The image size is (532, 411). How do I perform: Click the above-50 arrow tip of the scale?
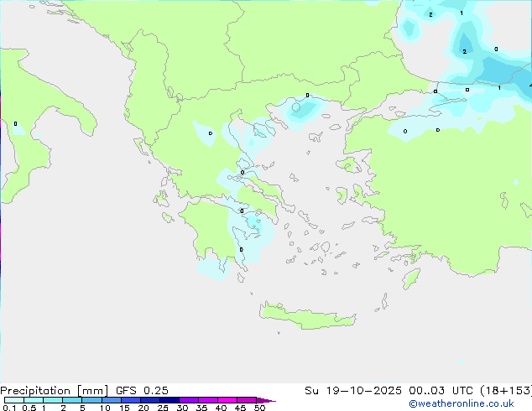[x=266, y=400]
